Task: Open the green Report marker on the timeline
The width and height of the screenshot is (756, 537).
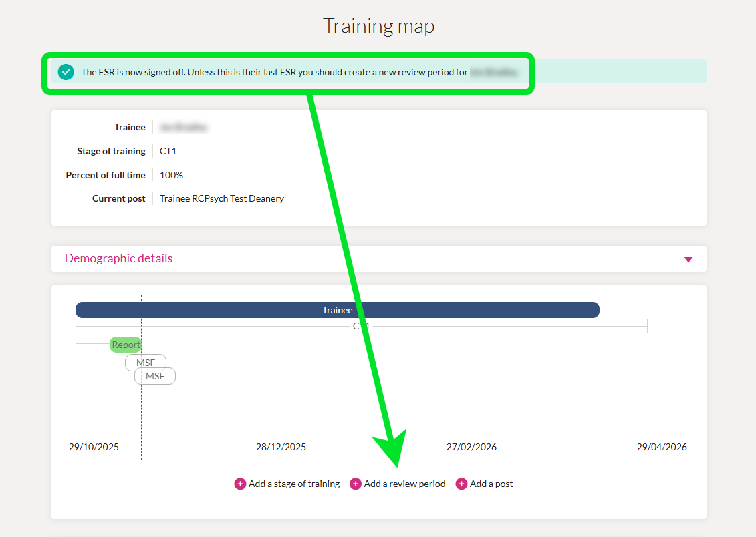Action: click(x=126, y=345)
